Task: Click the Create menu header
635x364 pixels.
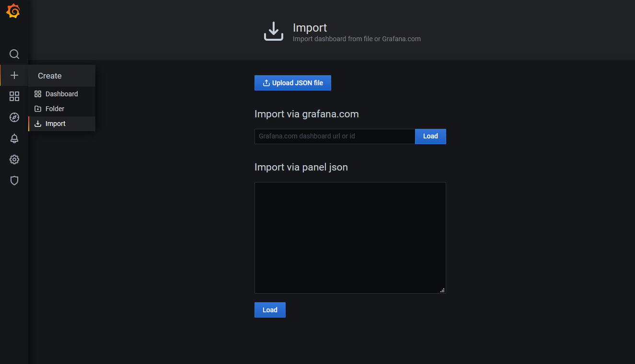Action: point(50,76)
